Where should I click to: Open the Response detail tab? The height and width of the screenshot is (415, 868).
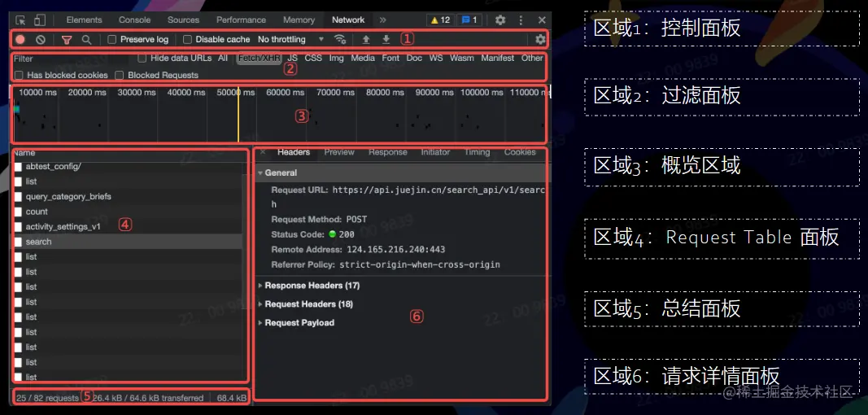[387, 152]
